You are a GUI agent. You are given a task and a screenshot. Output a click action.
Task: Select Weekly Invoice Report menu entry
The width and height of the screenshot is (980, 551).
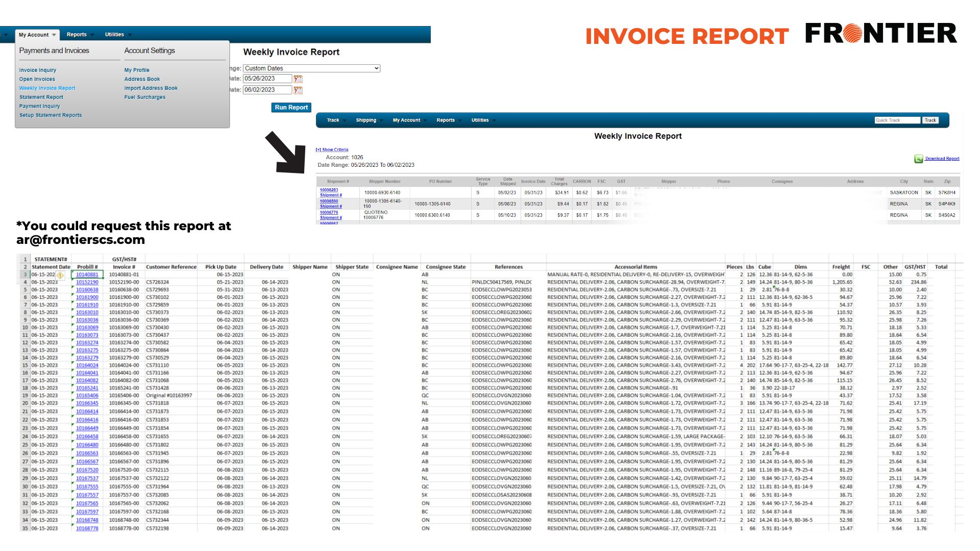pos(47,88)
